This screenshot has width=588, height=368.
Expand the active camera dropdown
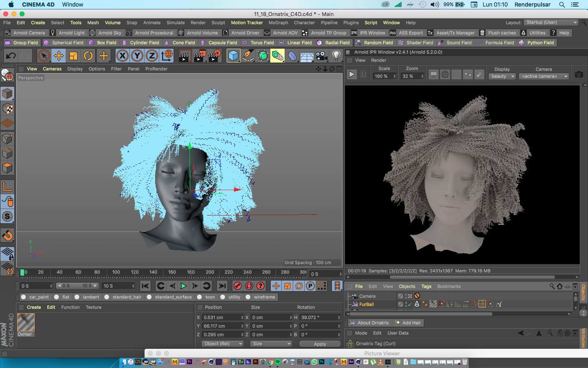[x=544, y=76]
